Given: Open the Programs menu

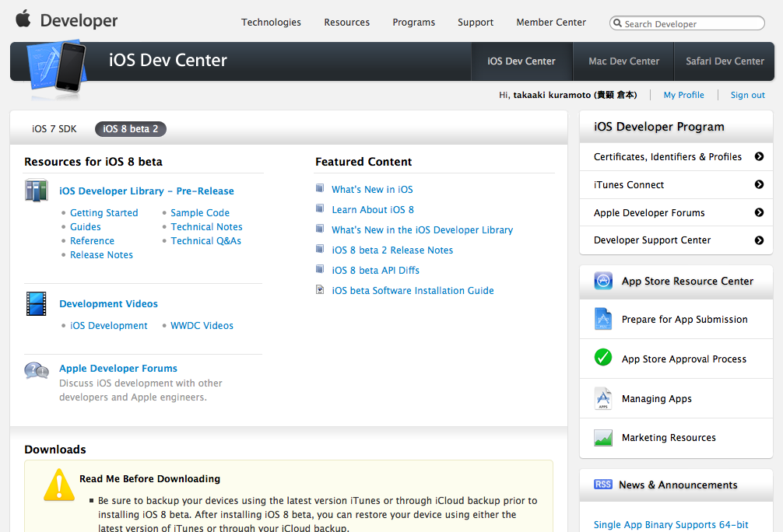Looking at the screenshot, I should click(x=414, y=23).
